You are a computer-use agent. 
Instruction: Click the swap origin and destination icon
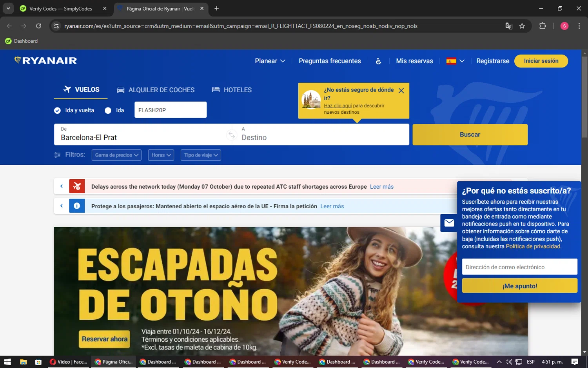(232, 135)
